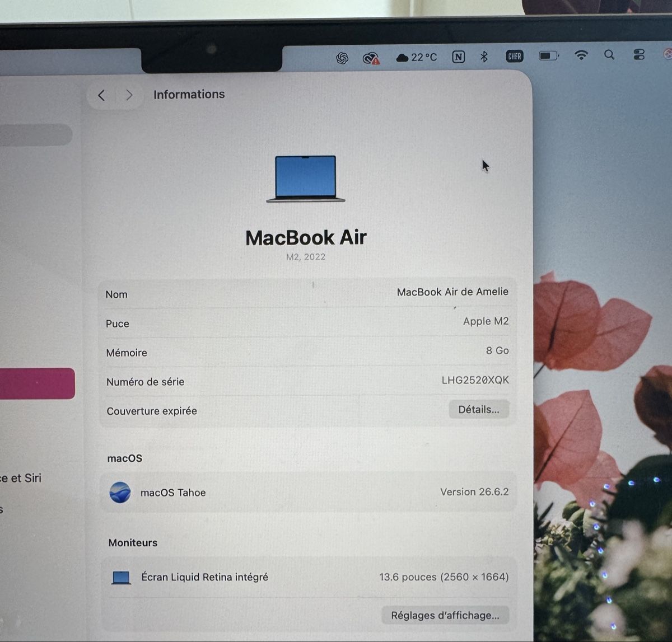Open the weather widget showing 22 °C
This screenshot has height=642, width=672.
pos(416,57)
